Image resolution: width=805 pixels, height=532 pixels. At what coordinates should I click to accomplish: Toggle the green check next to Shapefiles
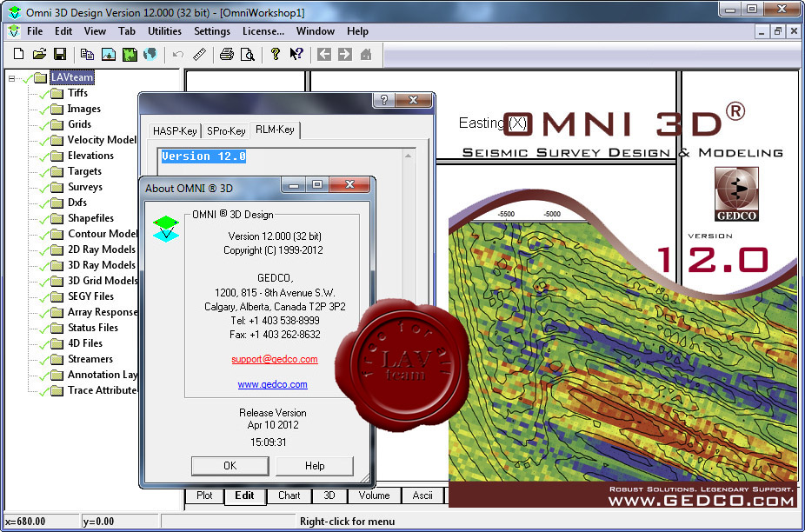(44, 218)
